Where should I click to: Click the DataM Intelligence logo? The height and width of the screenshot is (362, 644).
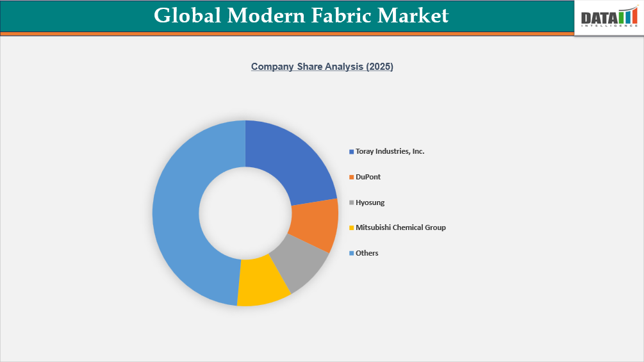click(x=609, y=18)
